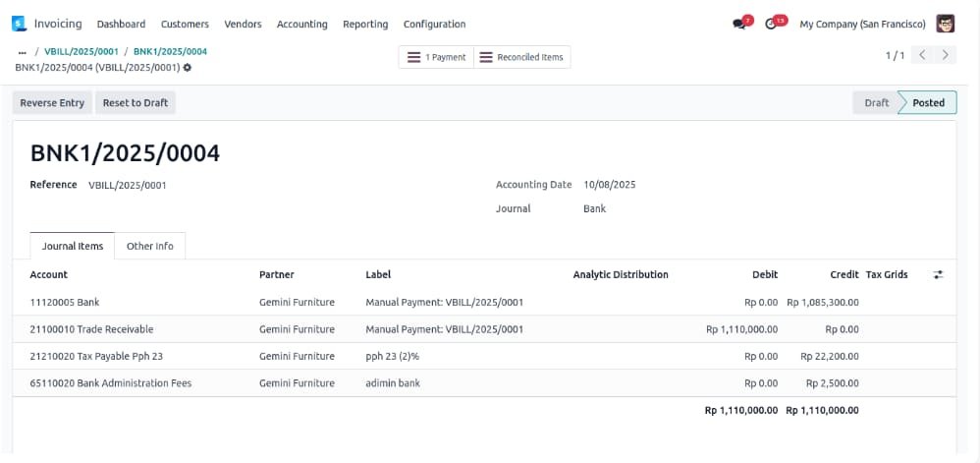Screen dimensions: 980x463
Task: Select the 21210020 Tax Payable Pph 23 row
Action: (484, 356)
